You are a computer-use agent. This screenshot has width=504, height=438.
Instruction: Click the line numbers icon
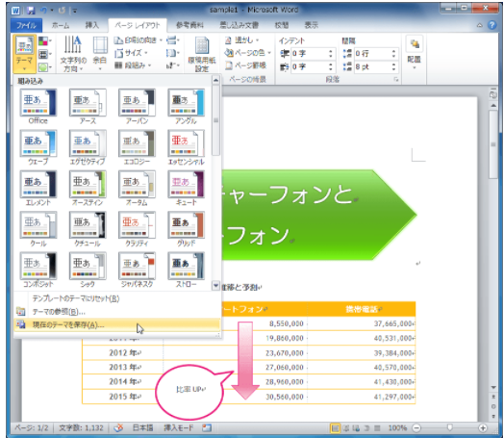pyautogui.click(x=173, y=53)
